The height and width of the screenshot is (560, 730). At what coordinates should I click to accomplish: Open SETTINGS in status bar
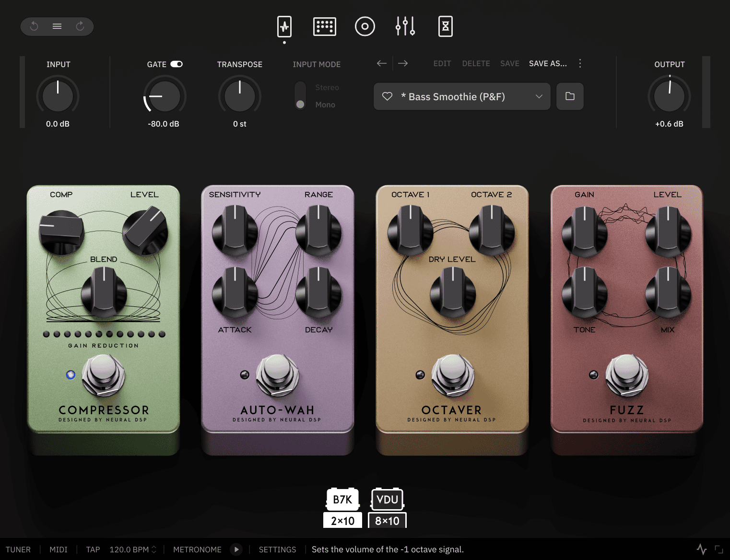(x=277, y=549)
